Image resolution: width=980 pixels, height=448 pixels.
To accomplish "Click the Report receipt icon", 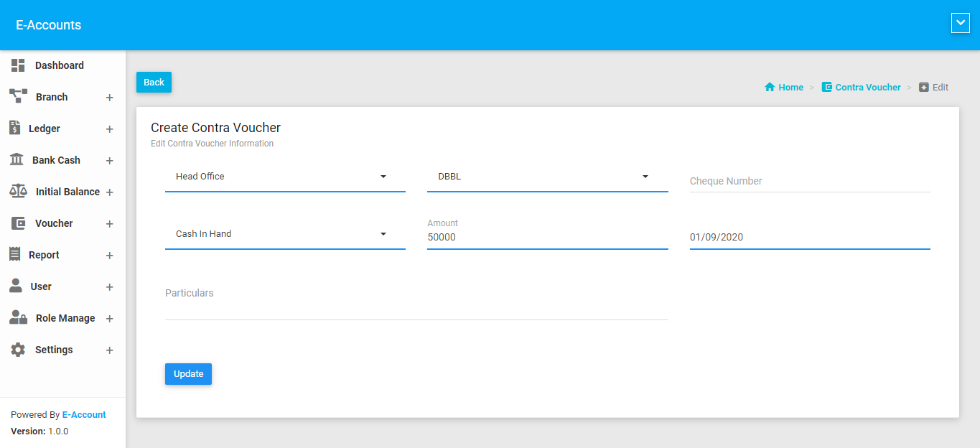I will [14, 254].
